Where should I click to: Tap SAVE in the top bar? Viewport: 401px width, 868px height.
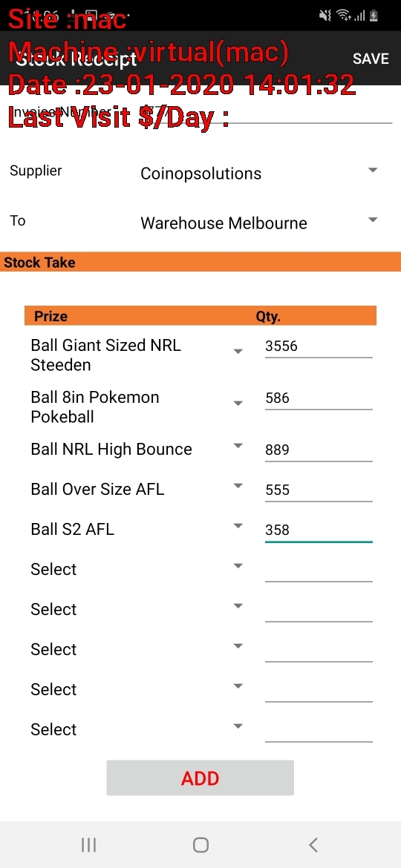371,59
